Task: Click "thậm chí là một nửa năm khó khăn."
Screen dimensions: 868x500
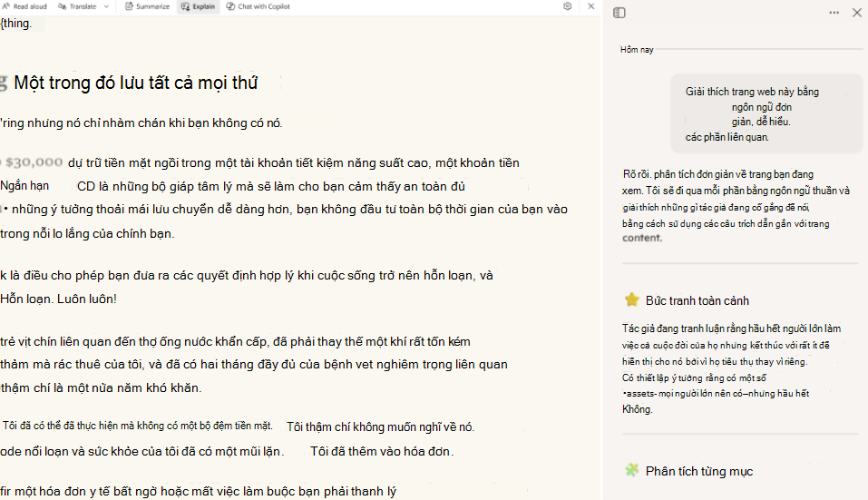Action: [101, 387]
